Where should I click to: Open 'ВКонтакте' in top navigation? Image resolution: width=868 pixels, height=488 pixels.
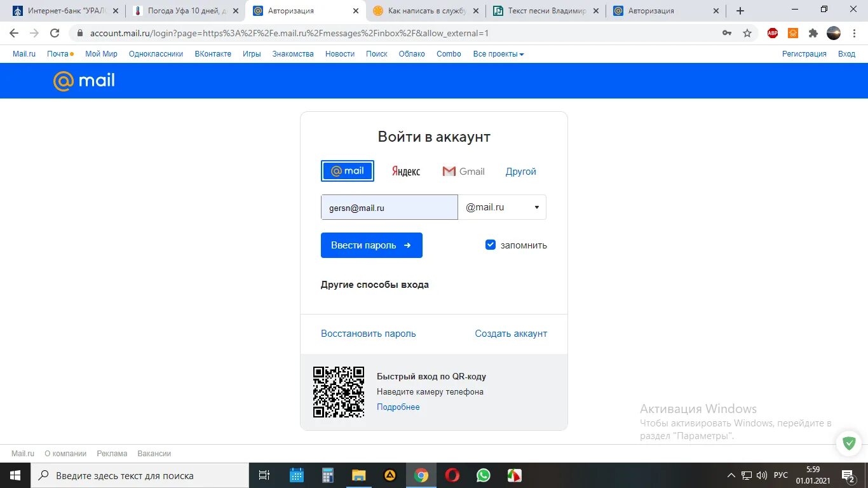tap(213, 54)
